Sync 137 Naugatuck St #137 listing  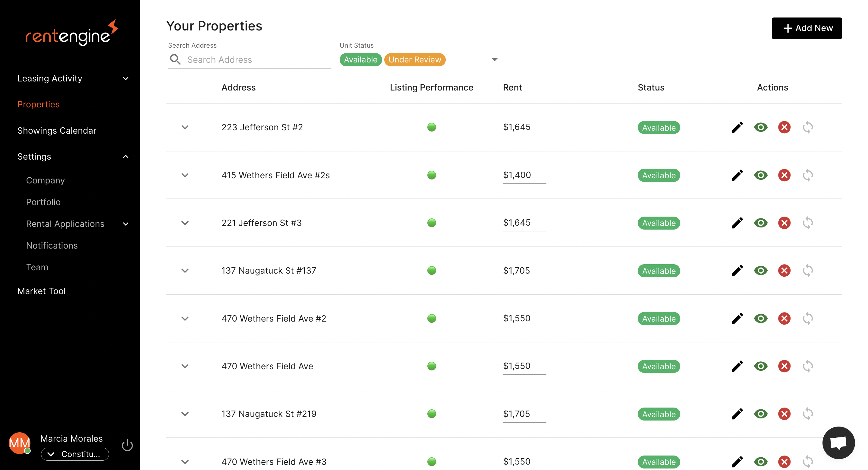click(x=808, y=271)
